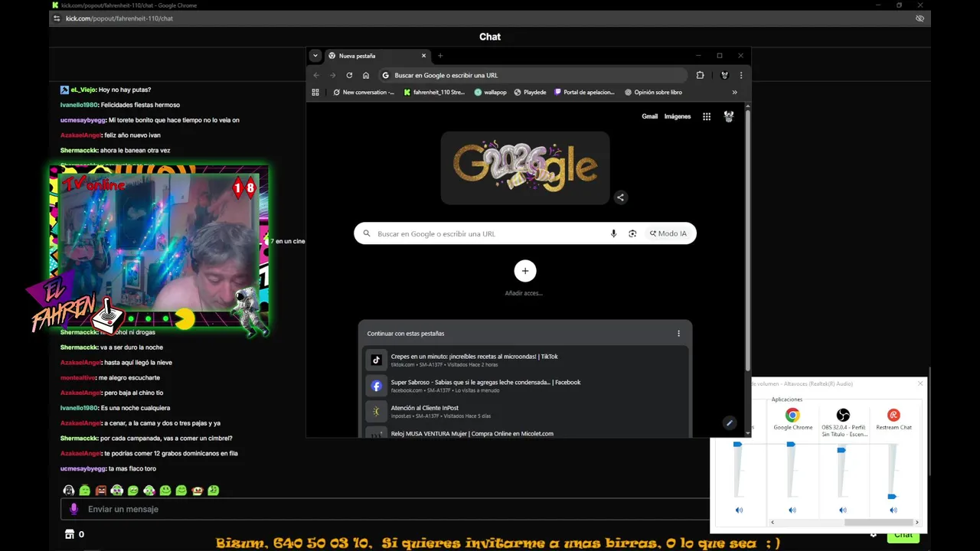980x551 pixels.
Task: Open Gmail link on new tab page
Action: pos(649,116)
